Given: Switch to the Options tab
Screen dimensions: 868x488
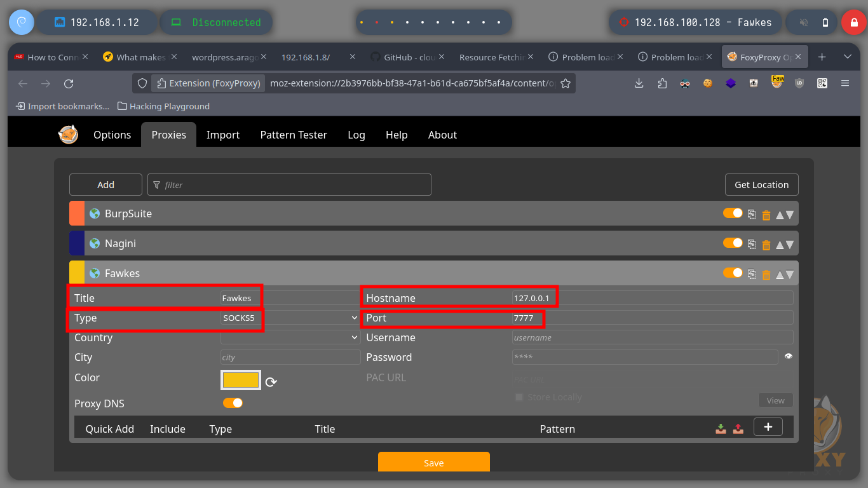Looking at the screenshot, I should [112, 135].
